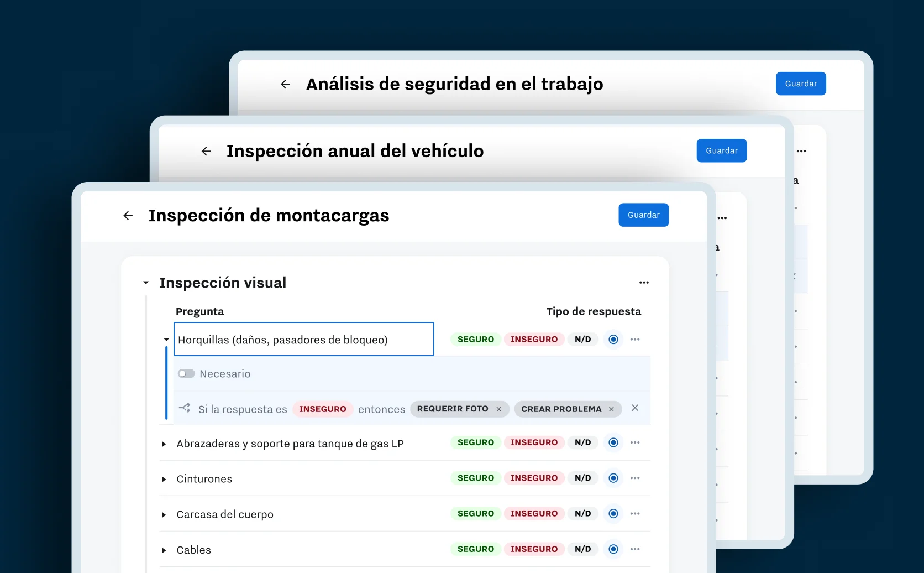924x573 pixels.
Task: Click INSEGURO response for Cables row
Action: [x=534, y=549]
